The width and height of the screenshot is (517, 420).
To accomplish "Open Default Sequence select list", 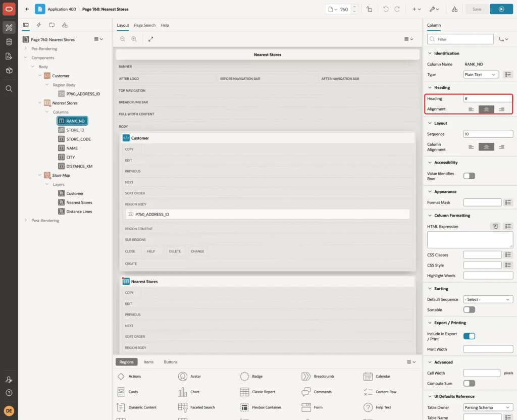I will coord(488,299).
